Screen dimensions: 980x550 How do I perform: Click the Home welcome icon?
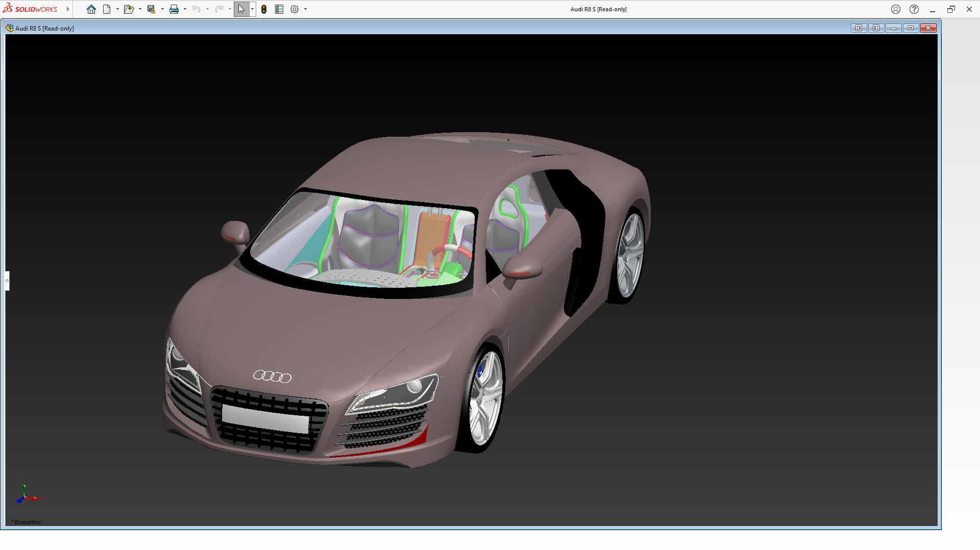click(91, 9)
